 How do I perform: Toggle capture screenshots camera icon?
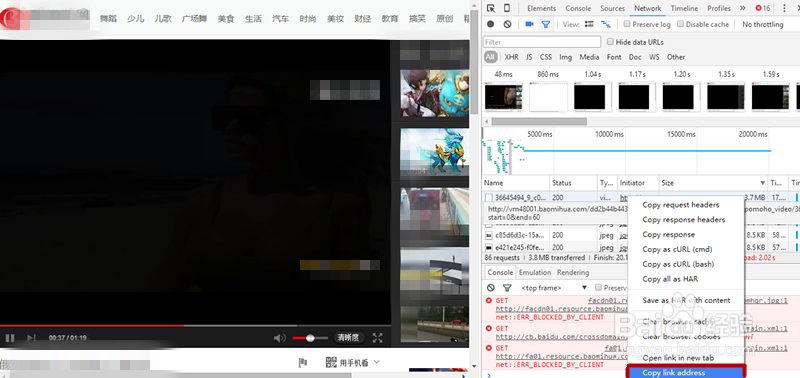tap(529, 24)
